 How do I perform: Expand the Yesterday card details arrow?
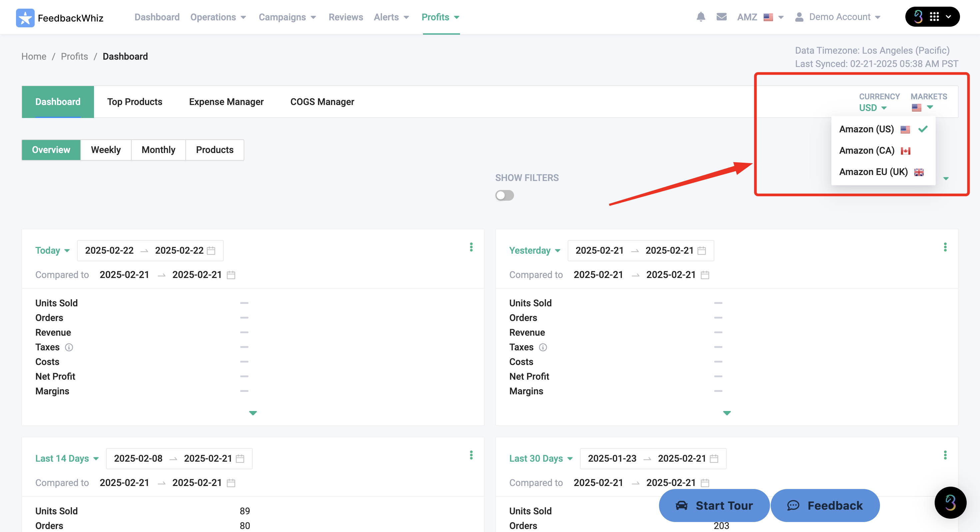[727, 413]
